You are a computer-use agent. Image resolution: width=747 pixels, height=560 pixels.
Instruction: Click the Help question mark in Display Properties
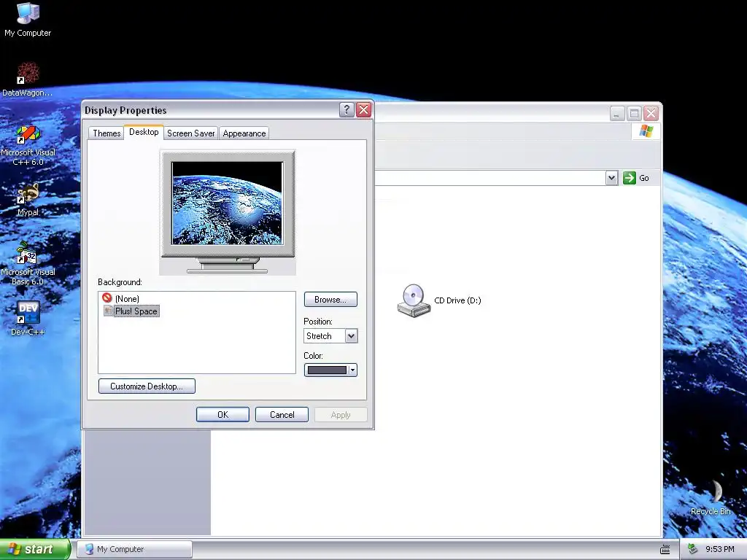[x=347, y=110]
